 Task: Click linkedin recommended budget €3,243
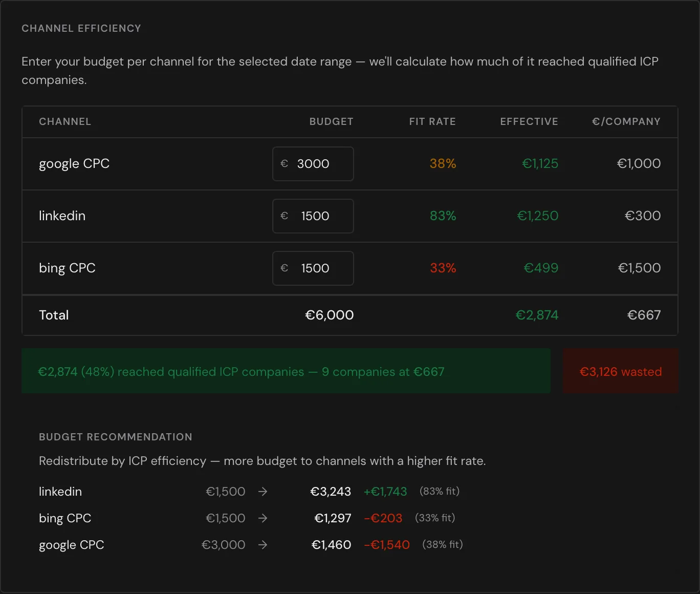tap(331, 492)
